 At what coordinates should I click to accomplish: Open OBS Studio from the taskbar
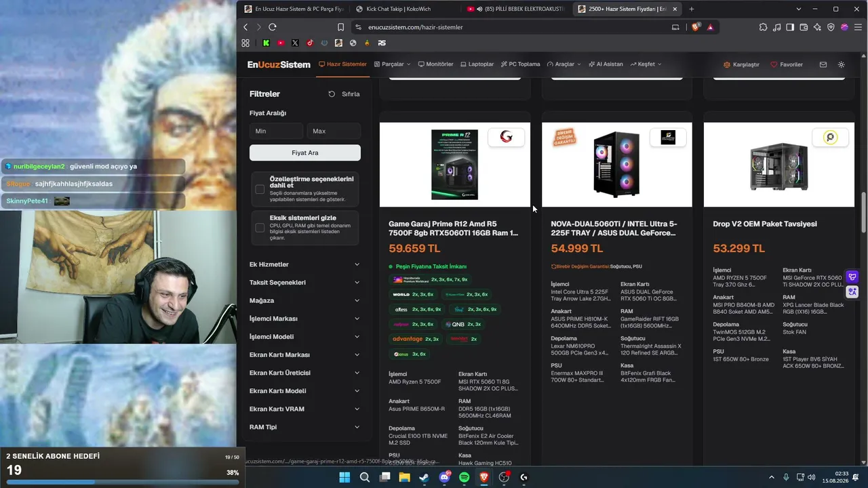504,477
